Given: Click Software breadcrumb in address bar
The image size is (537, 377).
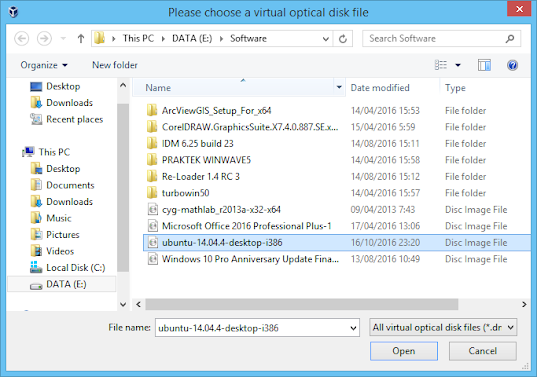Looking at the screenshot, I should coord(248,38).
